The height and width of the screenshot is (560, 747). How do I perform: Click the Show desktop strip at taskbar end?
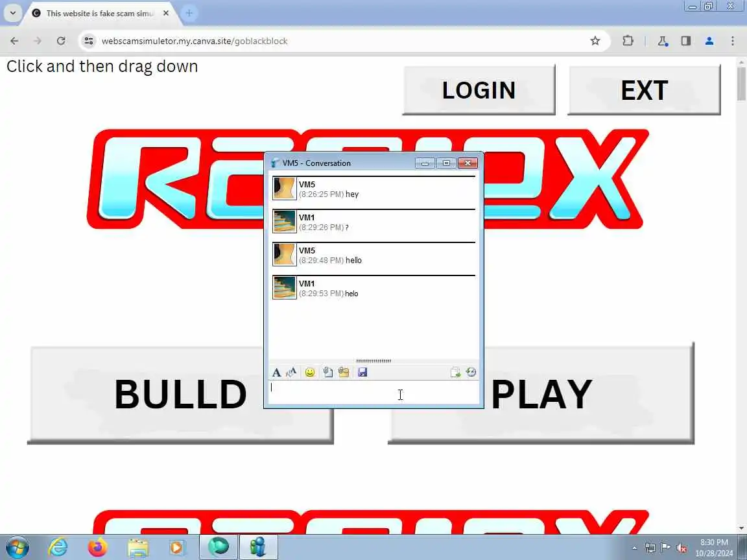(x=742, y=548)
